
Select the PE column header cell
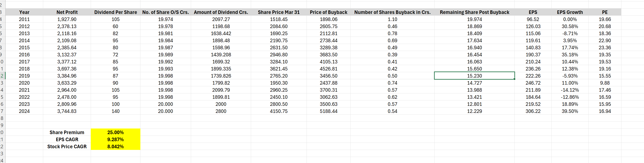[x=605, y=12]
